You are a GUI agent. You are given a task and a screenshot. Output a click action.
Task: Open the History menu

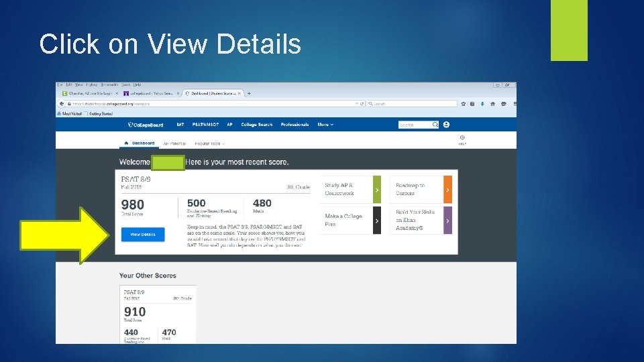pos(92,85)
